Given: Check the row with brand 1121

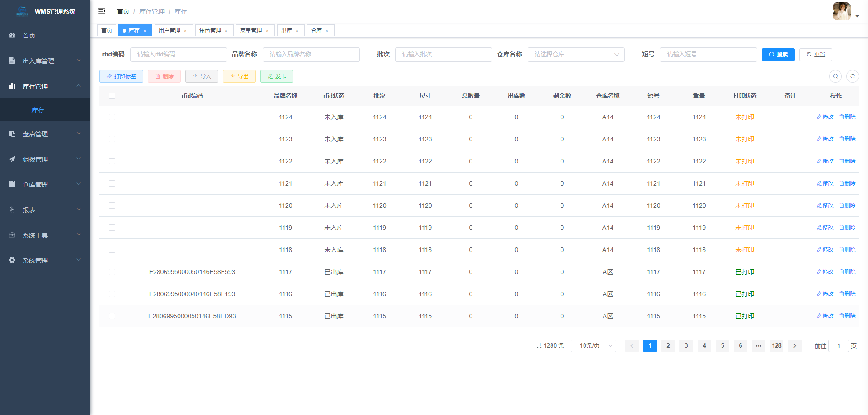Looking at the screenshot, I should pos(112,183).
